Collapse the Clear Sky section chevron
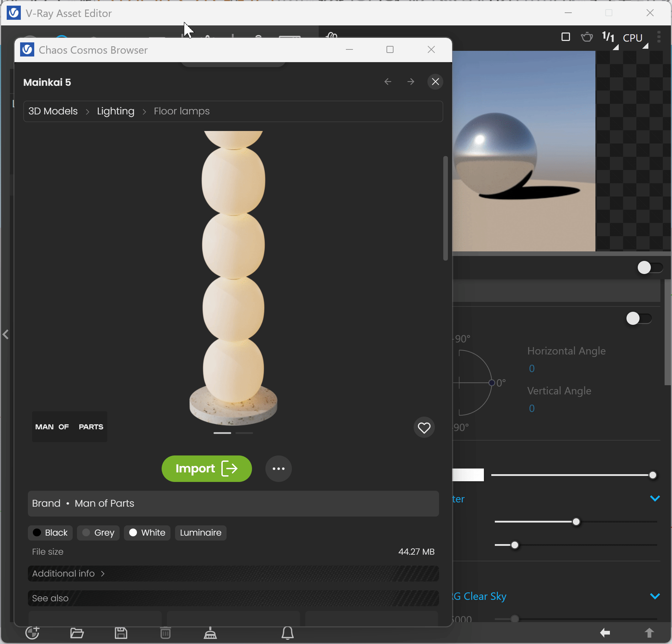 coord(655,596)
